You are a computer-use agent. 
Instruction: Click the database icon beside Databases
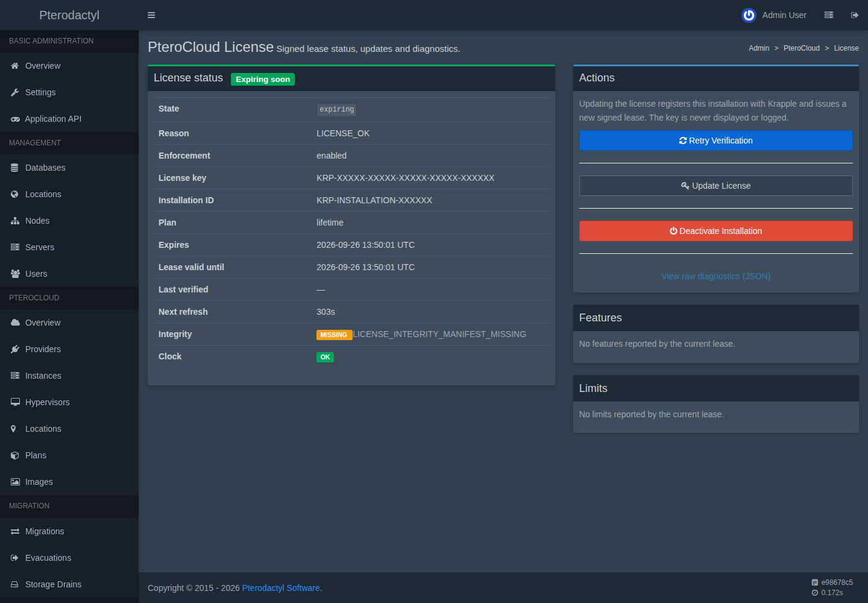(x=14, y=168)
